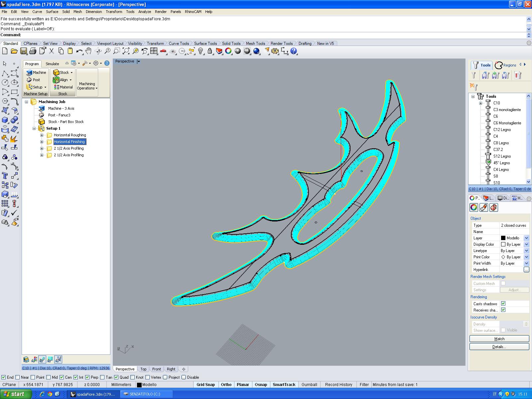Click the Machine setup button in RhinoCAM
This screenshot has height=399, width=532.
tap(36, 72)
